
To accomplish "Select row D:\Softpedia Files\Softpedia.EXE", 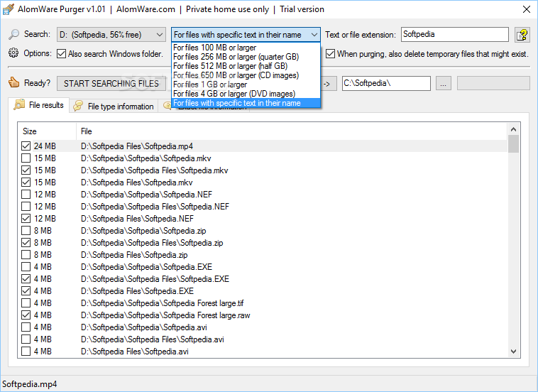I will coord(263,290).
